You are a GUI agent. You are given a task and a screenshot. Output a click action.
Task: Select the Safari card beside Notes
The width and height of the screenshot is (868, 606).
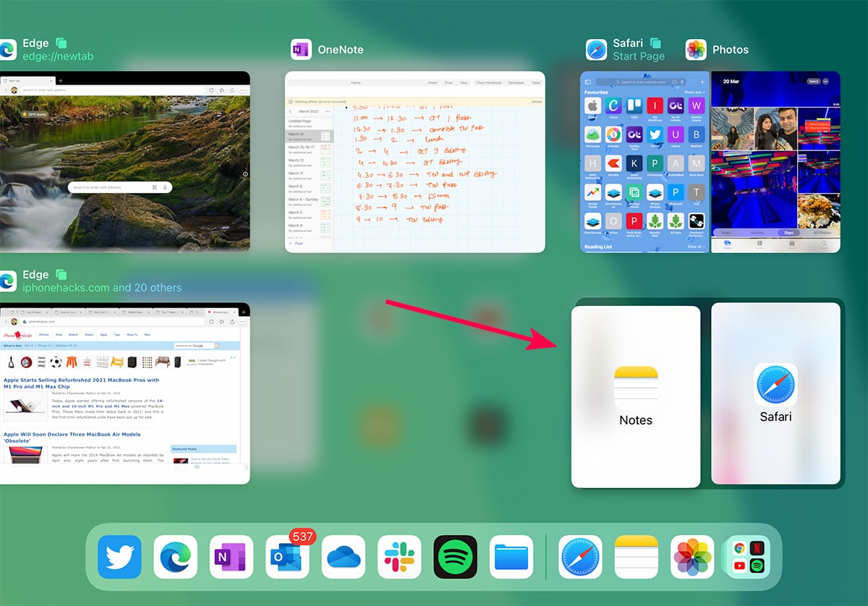coord(775,394)
